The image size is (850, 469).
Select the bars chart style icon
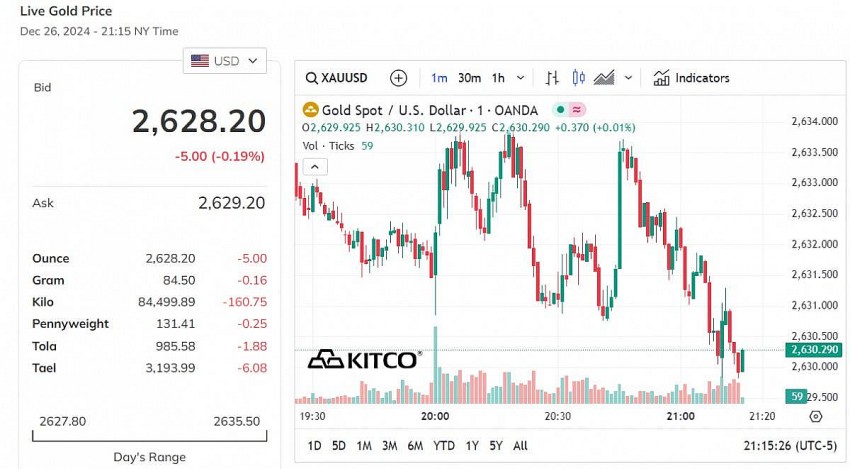click(552, 78)
